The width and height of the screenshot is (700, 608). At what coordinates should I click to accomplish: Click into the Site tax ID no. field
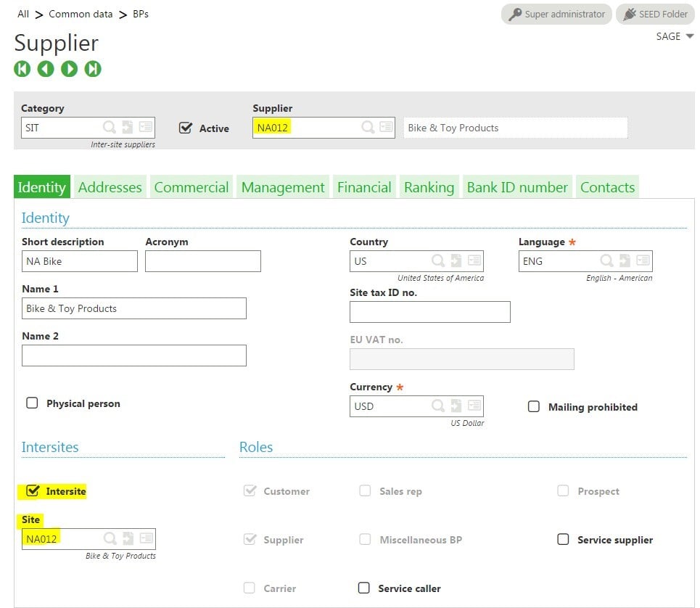coord(429,312)
